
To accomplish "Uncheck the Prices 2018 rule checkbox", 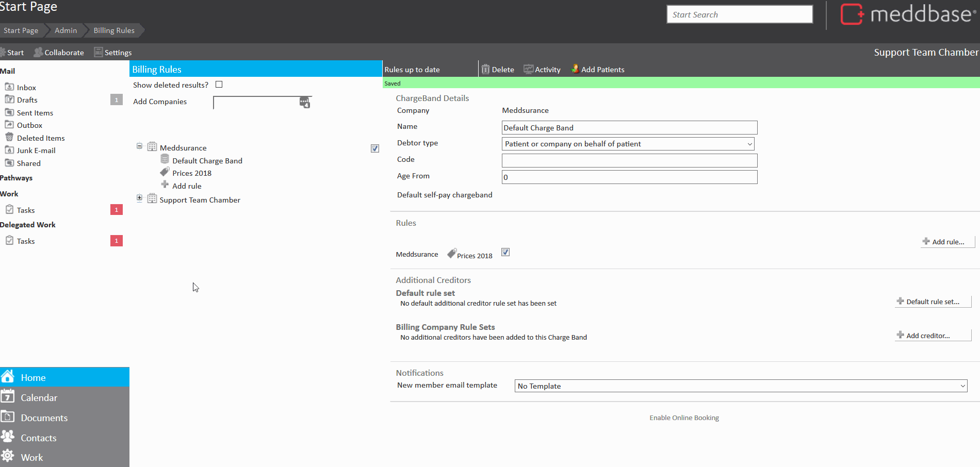I will click(505, 252).
